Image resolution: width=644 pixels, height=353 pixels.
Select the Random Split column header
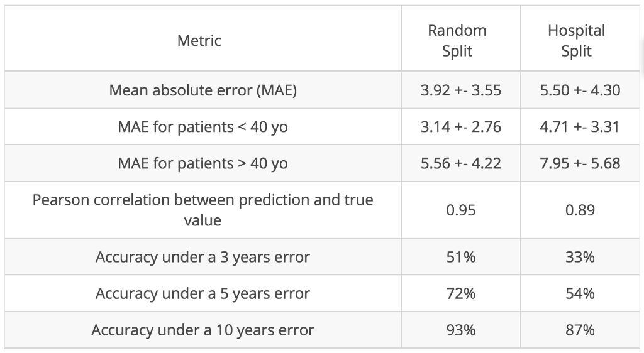(x=457, y=41)
